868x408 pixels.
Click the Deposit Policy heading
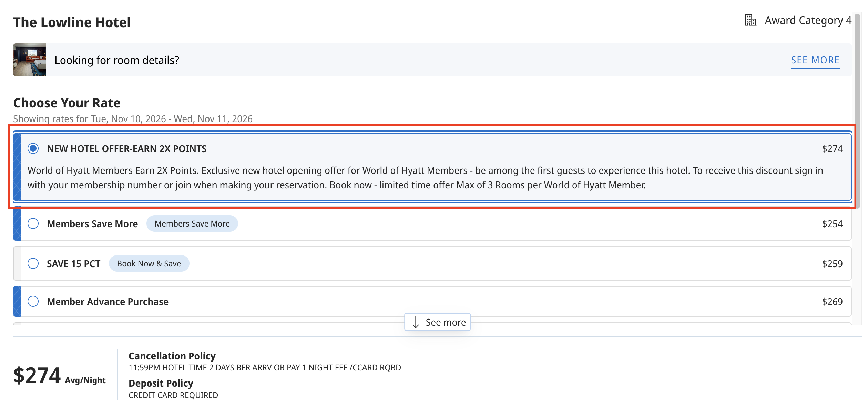(x=161, y=383)
